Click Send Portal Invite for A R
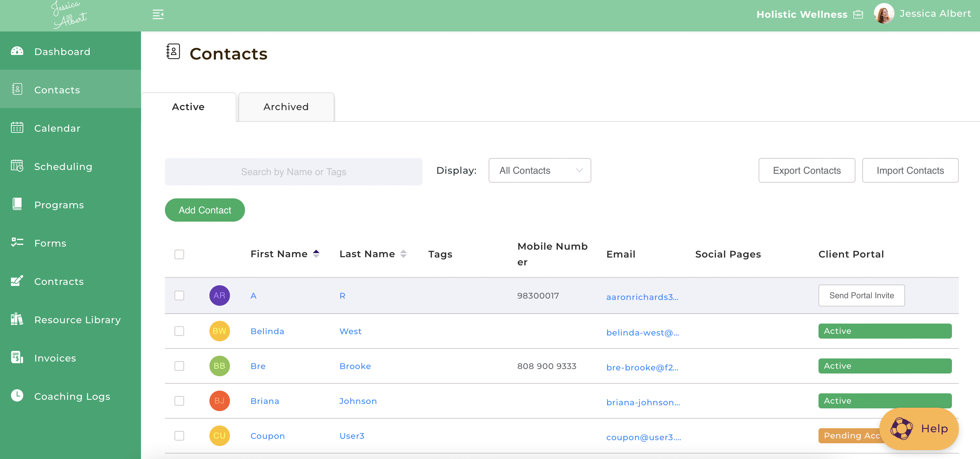This screenshot has width=980, height=459. coord(861,296)
